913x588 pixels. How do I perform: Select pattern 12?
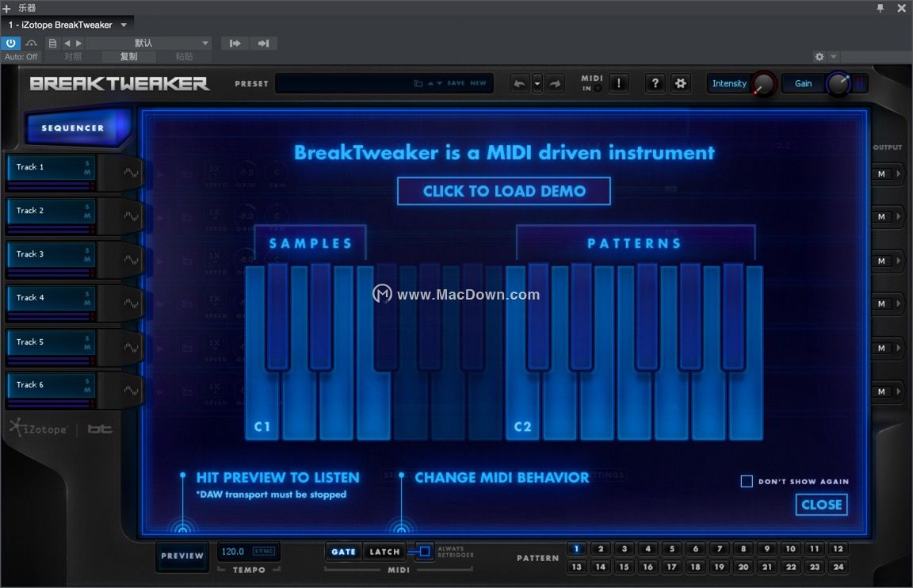pyautogui.click(x=838, y=549)
